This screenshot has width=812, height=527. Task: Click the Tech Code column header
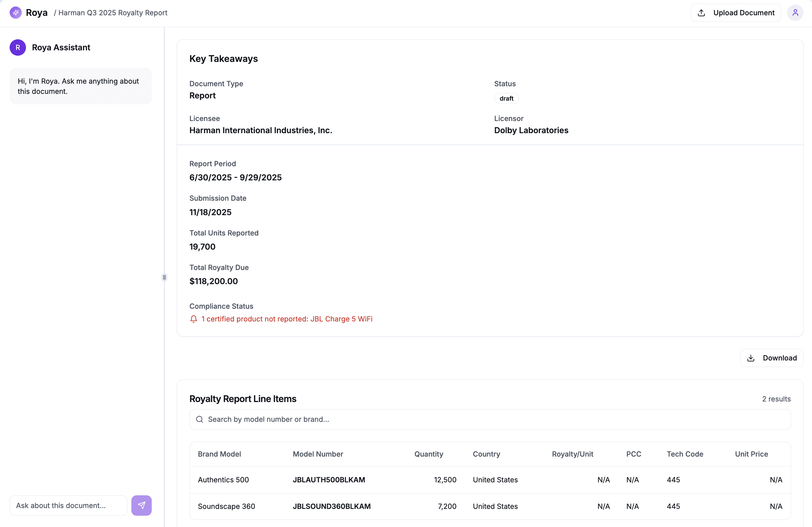click(685, 454)
